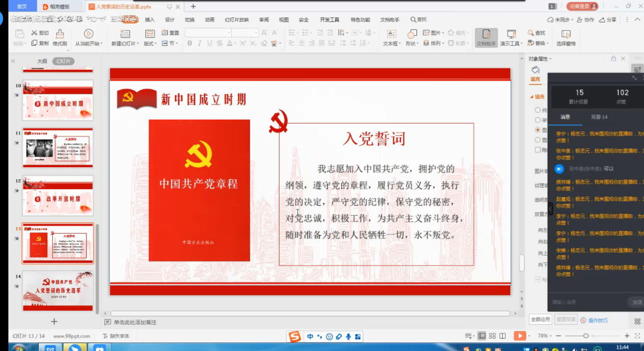Toggle the checkbox under fill radio options
This screenshot has height=351, width=644.
tap(538, 150)
